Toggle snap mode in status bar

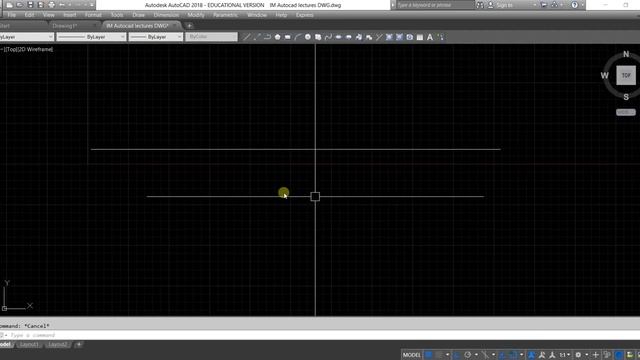tap(439, 355)
